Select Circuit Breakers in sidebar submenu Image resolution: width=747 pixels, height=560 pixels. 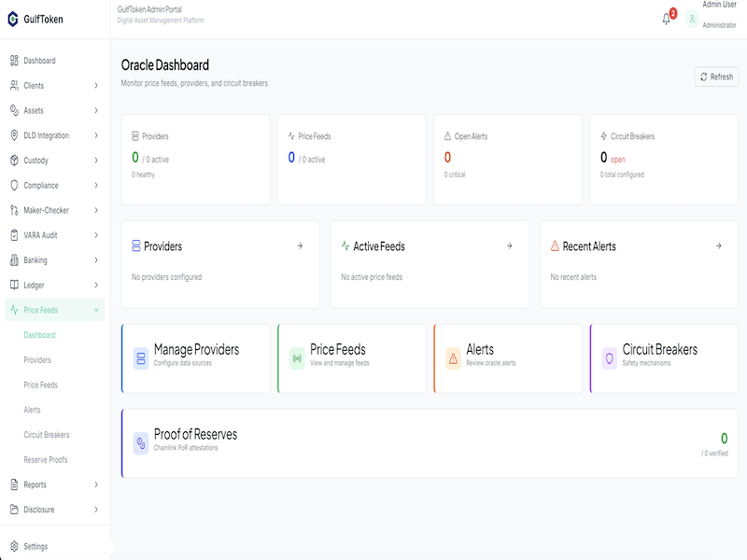[x=47, y=435]
